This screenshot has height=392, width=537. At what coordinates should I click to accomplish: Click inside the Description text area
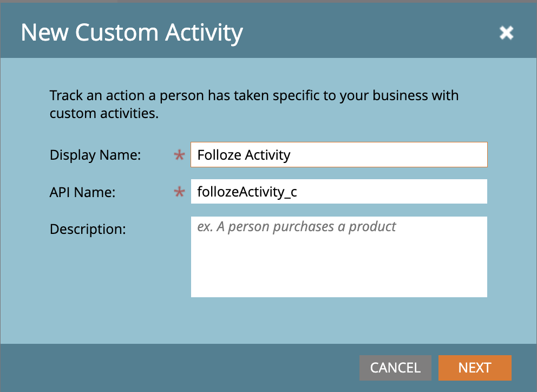coord(339,257)
